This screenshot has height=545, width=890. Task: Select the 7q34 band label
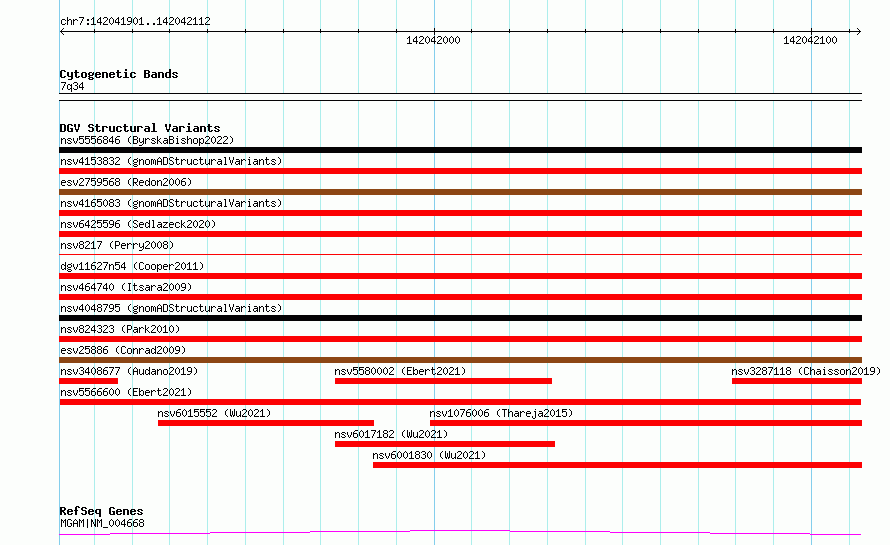coord(72,86)
